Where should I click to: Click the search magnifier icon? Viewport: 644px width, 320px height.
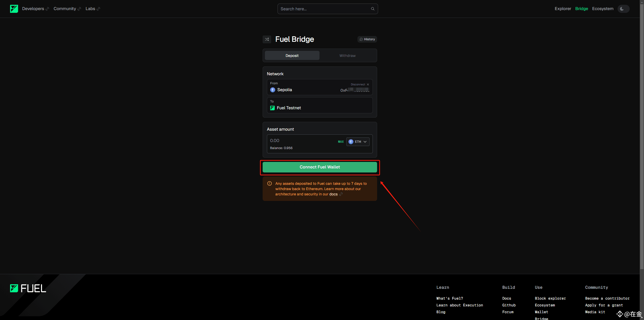coord(373,9)
